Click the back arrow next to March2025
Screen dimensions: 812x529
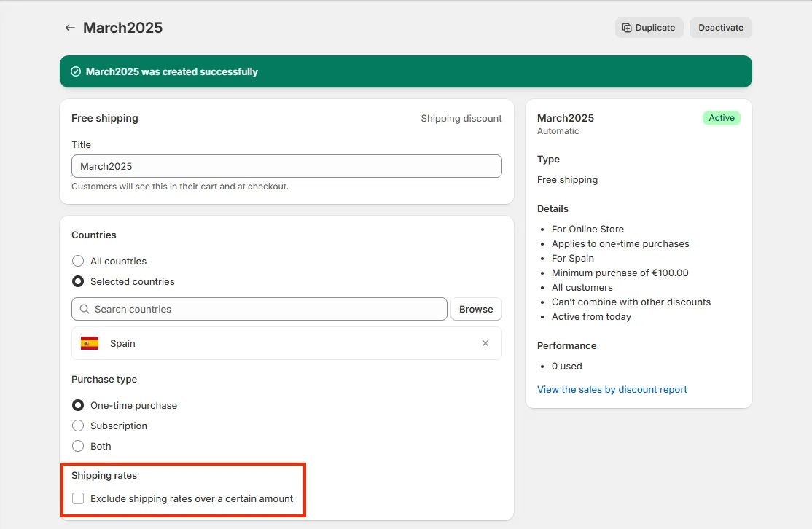tap(69, 27)
